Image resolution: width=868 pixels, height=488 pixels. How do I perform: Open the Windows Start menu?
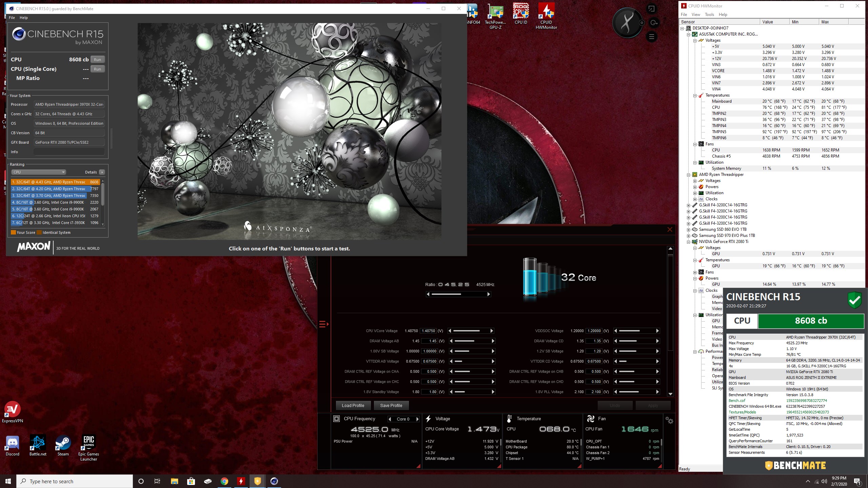point(8,481)
